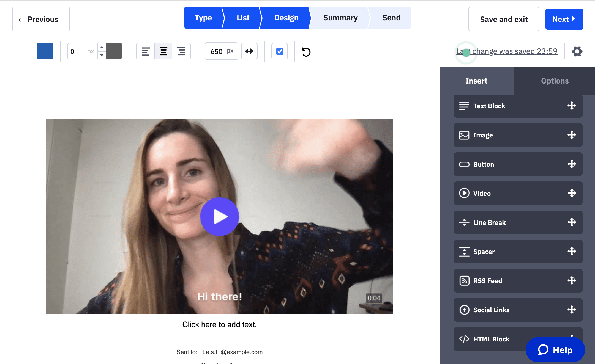This screenshot has width=595, height=364.
Task: Click the Video play-circle icon
Action: (x=464, y=193)
